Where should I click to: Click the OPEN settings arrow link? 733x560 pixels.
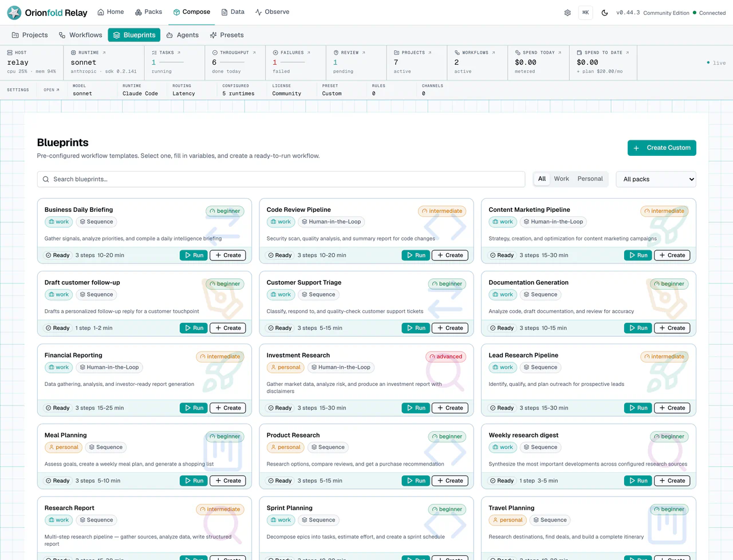[x=52, y=90]
